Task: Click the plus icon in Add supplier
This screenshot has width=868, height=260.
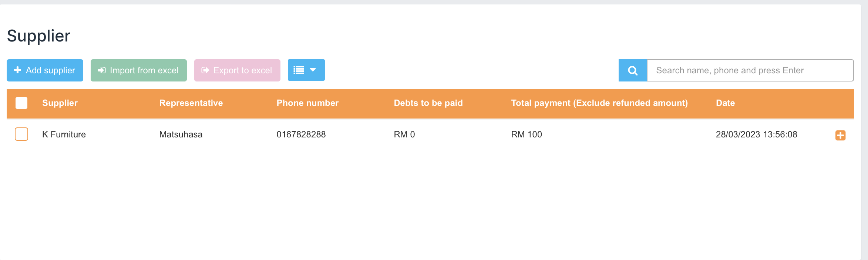Action: coord(17,70)
